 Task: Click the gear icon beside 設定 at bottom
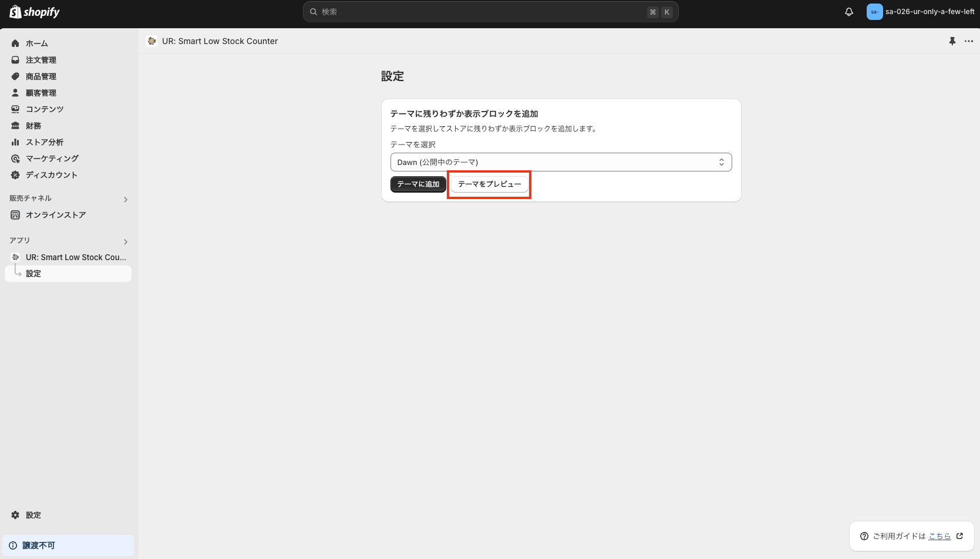[15, 515]
